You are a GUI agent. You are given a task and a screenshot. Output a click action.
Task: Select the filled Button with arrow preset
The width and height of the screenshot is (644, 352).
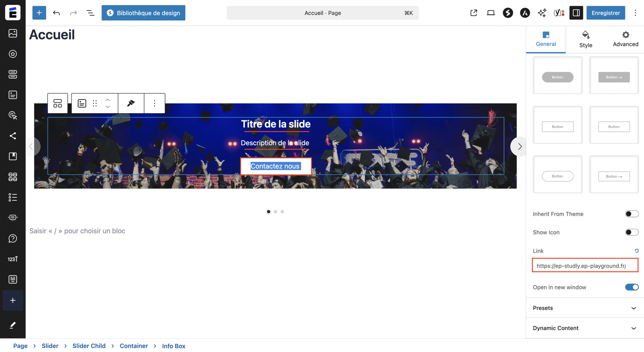(614, 75)
